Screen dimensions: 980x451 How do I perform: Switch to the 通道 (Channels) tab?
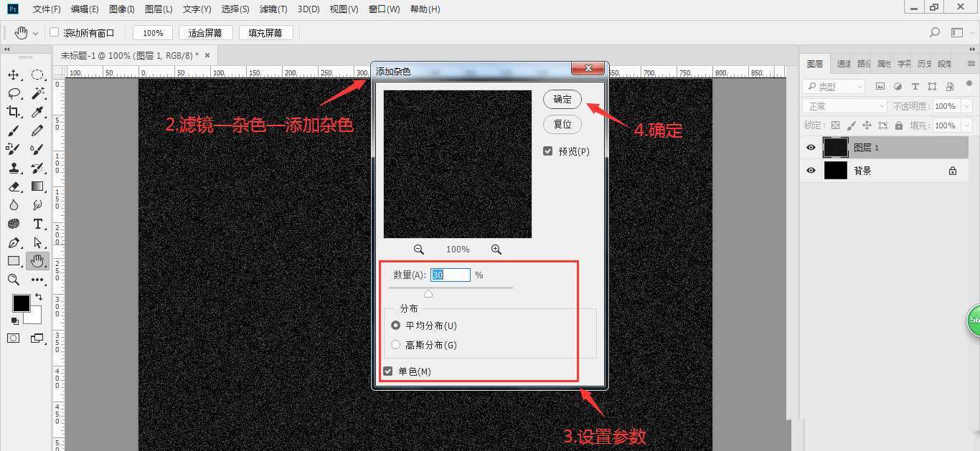(x=843, y=63)
